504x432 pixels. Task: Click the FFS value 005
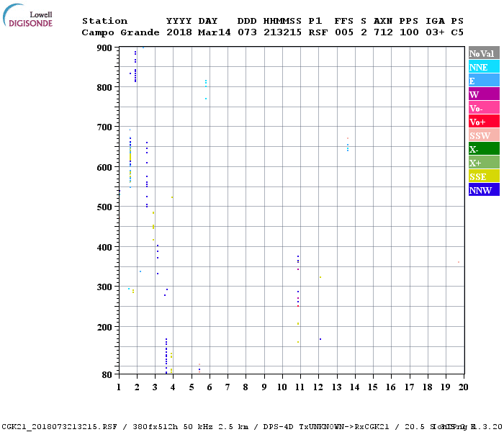[344, 32]
